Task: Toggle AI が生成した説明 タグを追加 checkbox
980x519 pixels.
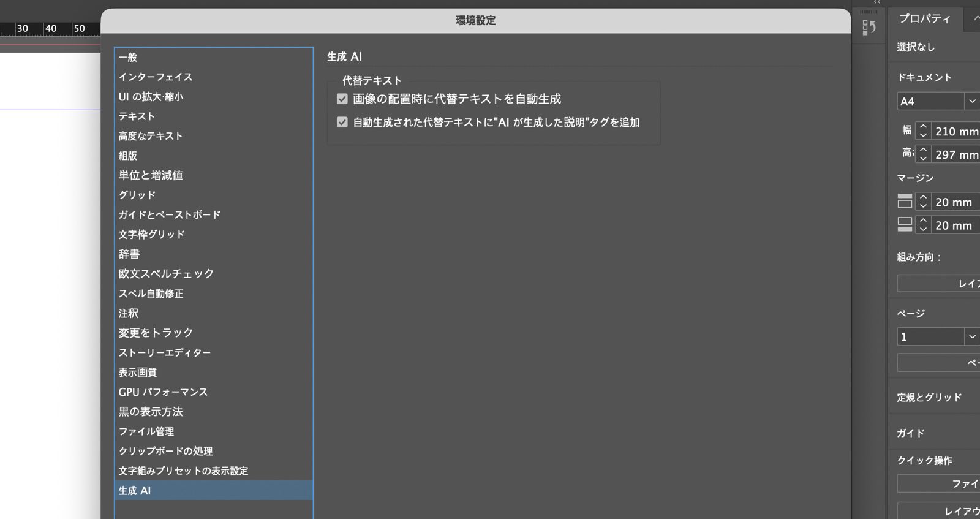Action: (342, 122)
